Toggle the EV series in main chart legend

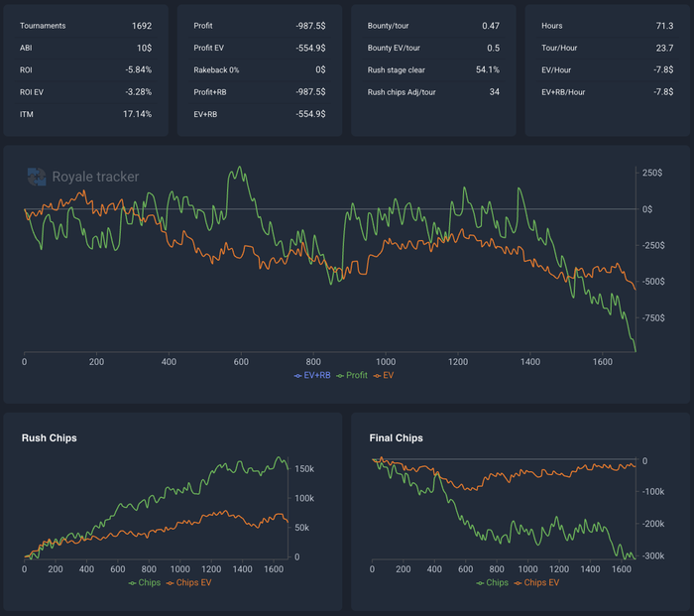pyautogui.click(x=384, y=376)
